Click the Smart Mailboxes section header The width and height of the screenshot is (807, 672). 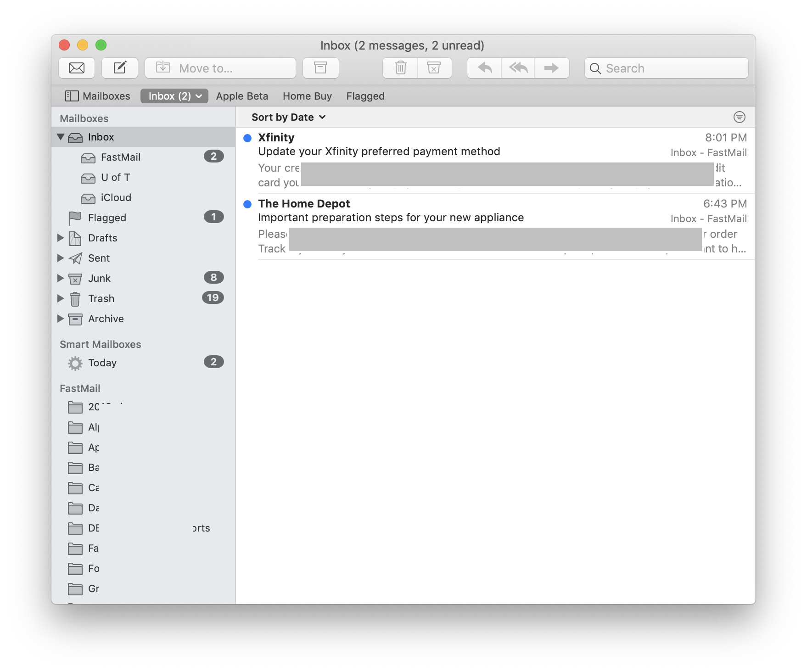click(101, 344)
